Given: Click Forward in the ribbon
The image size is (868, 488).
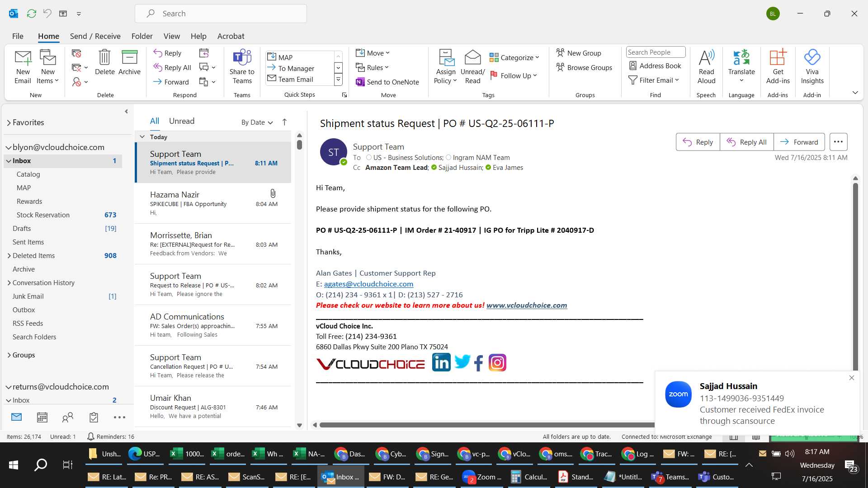Looking at the screenshot, I should point(171,82).
